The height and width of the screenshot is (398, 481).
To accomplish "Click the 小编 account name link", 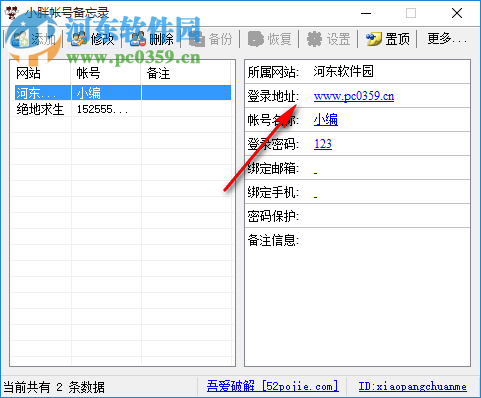I will 326,120.
